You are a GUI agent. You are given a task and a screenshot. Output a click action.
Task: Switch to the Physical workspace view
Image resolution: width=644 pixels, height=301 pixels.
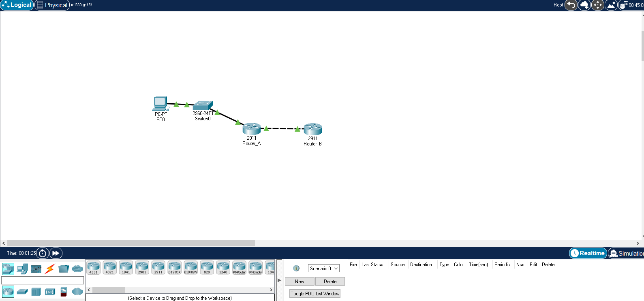coord(52,5)
